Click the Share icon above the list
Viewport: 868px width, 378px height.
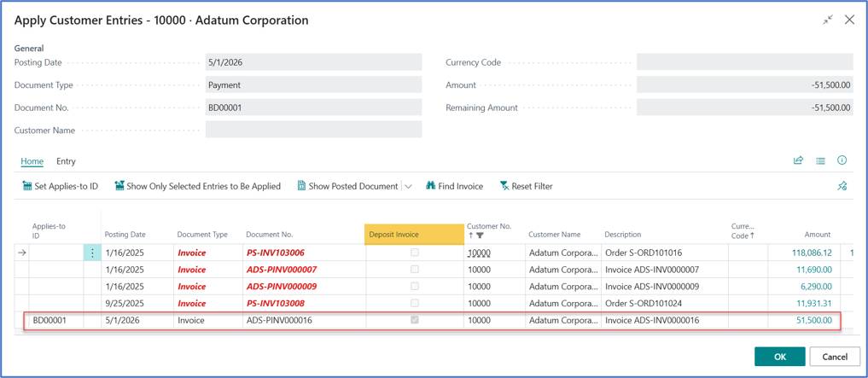pyautogui.click(x=798, y=160)
